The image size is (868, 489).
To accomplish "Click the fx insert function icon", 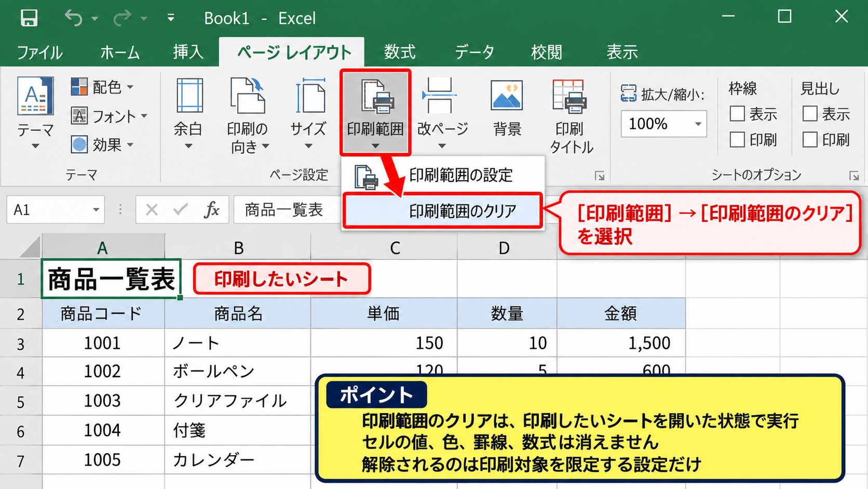I will (x=211, y=209).
